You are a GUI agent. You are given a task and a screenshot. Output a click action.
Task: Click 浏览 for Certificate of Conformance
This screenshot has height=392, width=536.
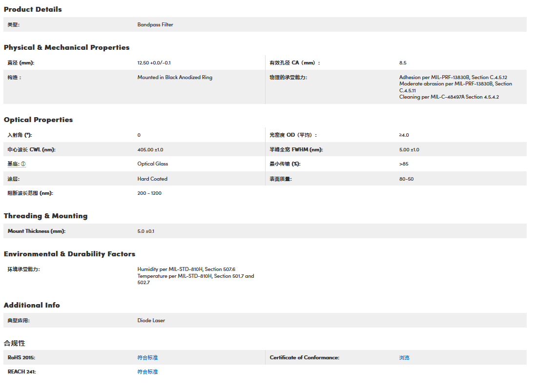[x=404, y=357]
